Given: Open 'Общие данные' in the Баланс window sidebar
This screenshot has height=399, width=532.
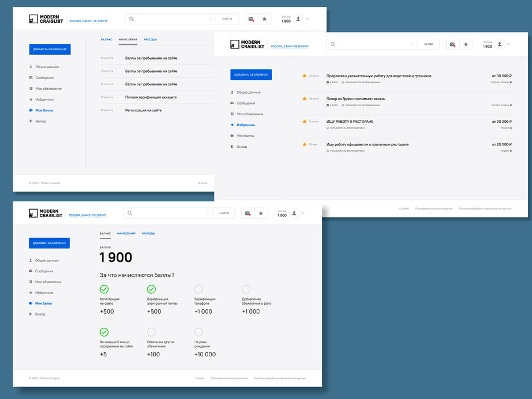Looking at the screenshot, I should click(x=44, y=260).
